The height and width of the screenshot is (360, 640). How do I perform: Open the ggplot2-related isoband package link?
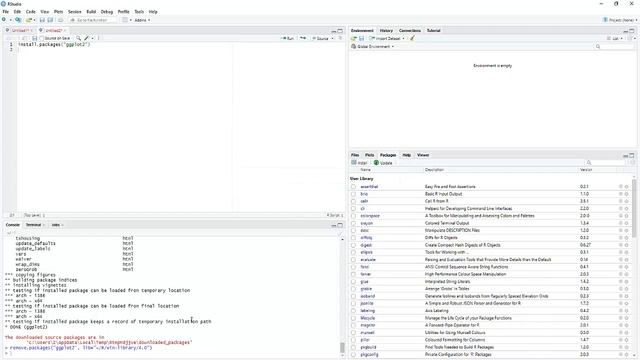coord(367,296)
